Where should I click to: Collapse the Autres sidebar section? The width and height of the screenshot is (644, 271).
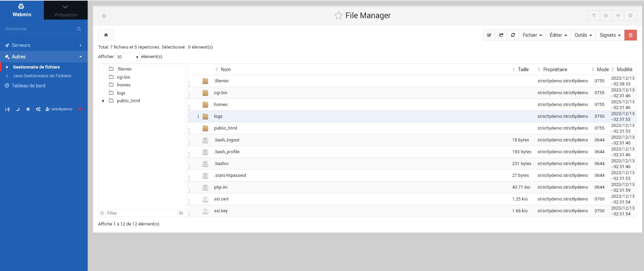click(x=44, y=57)
